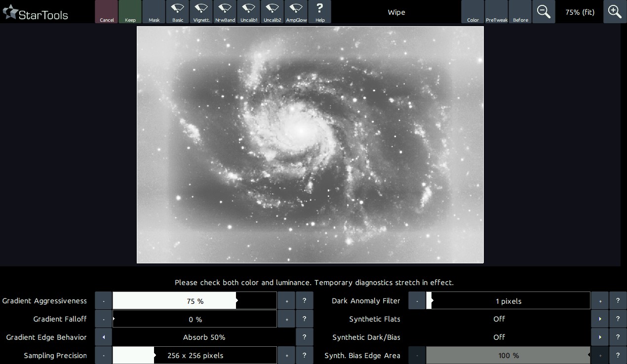The image size is (627, 364).
Task: Choose the NrwBand preset icon
Action: pyautogui.click(x=225, y=12)
